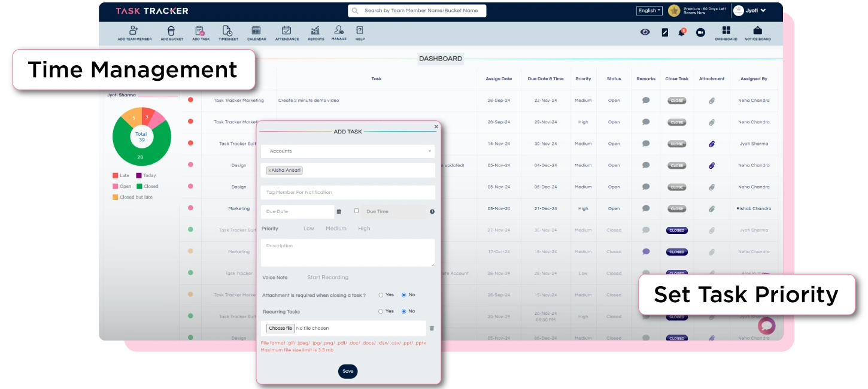Open attachment for the 04-Dec-24 task
This screenshot has width=868, height=389.
pyautogui.click(x=712, y=165)
